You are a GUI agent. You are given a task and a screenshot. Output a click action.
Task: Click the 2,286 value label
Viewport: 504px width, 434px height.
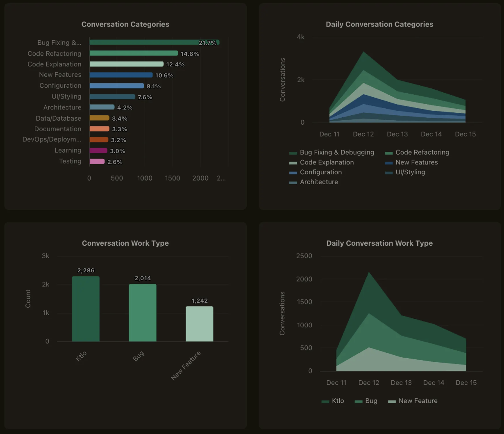[x=86, y=270]
